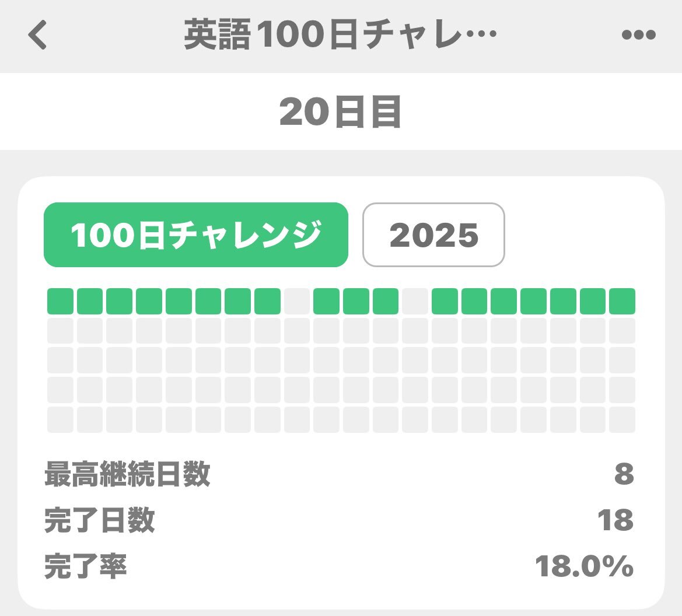Viewport: 682px width, 616px height.
Task: Tap the first gray square in the bottom row
Action: pos(60,419)
